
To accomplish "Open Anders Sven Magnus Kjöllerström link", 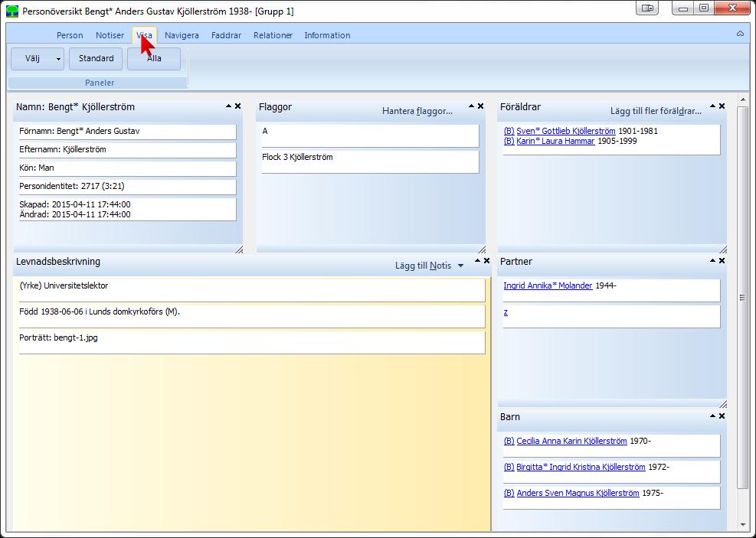I will tap(578, 493).
